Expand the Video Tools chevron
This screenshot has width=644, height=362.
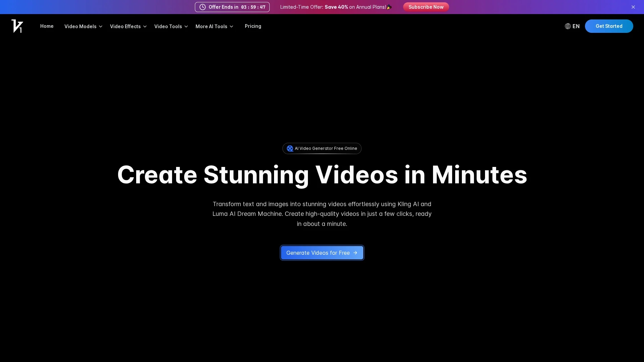186,26
